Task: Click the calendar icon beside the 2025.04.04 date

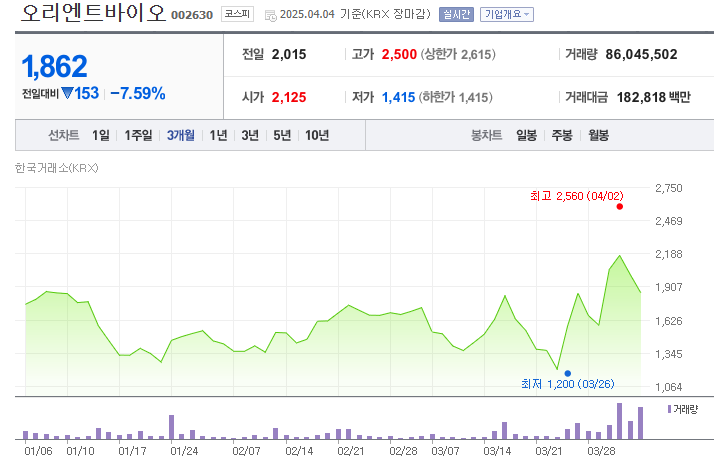Action: (270, 15)
